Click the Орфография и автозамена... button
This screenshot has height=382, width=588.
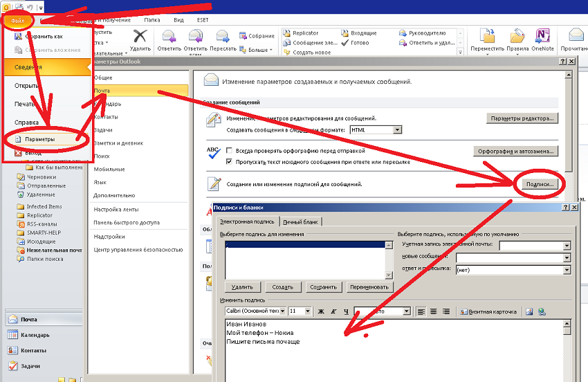click(515, 152)
